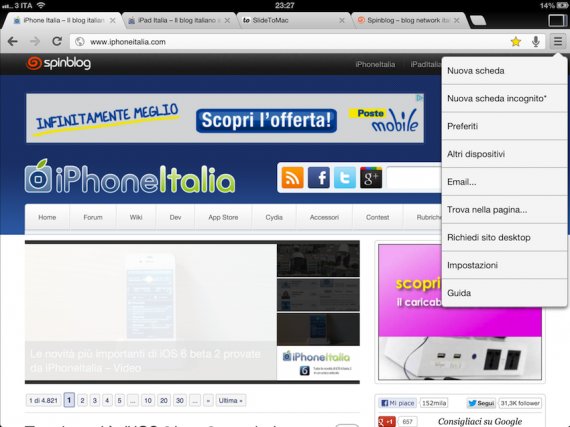Select Nuova scheda from menu
570x427 pixels.
pos(504,71)
